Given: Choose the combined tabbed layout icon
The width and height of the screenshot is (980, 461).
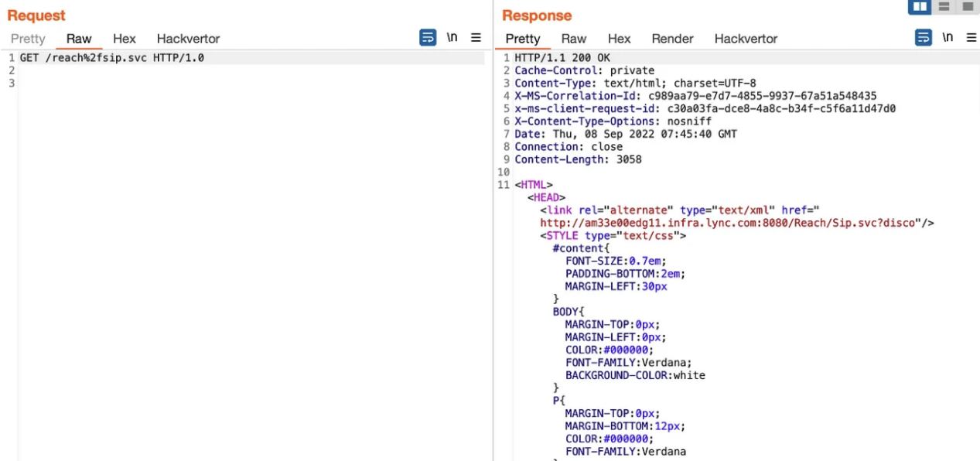Looking at the screenshot, I should (967, 7).
